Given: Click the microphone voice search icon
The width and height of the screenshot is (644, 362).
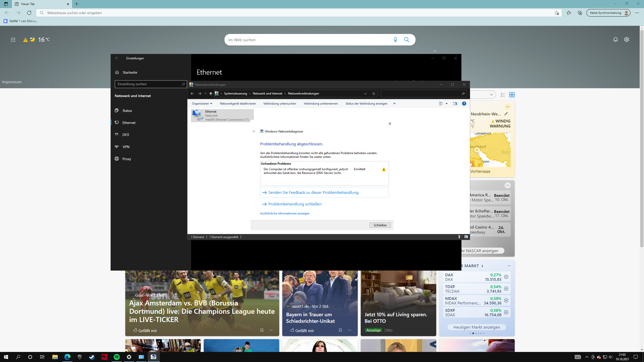Looking at the screenshot, I should 395,40.
